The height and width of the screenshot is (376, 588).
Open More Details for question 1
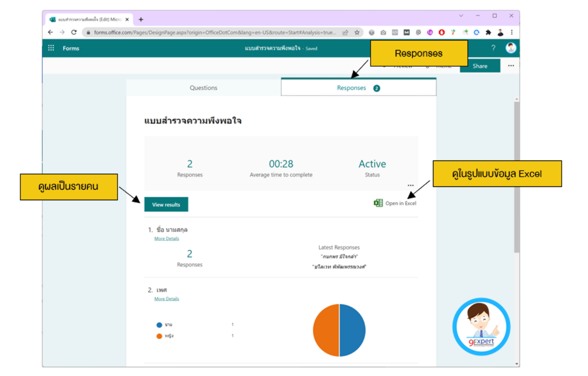coord(166,239)
